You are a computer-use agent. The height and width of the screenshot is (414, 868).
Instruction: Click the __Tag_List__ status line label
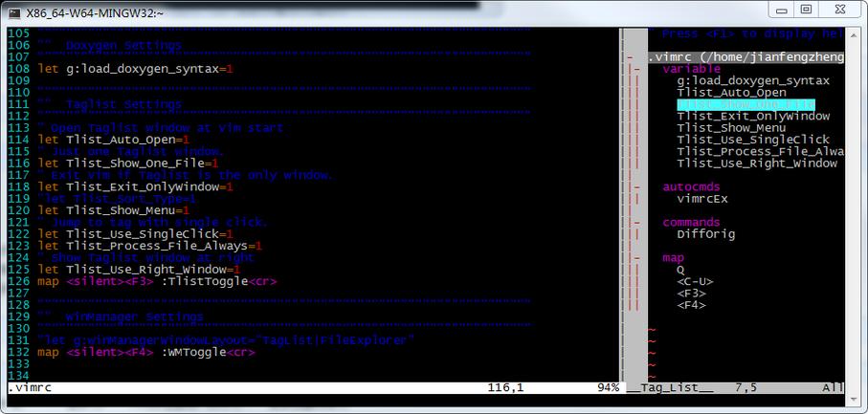pos(670,387)
